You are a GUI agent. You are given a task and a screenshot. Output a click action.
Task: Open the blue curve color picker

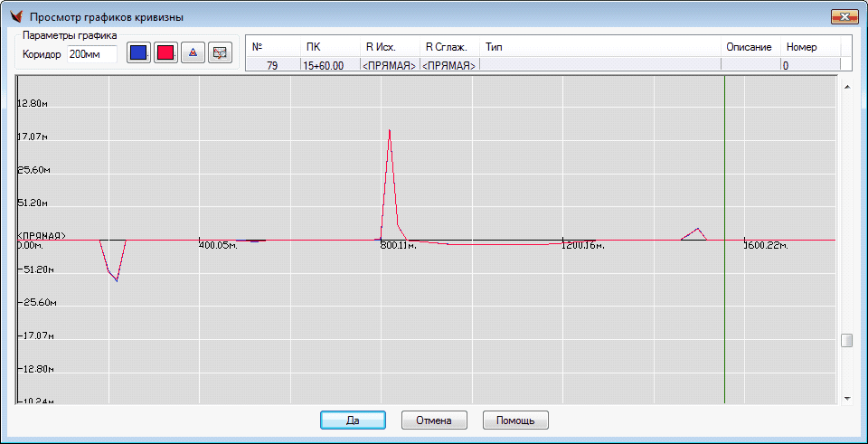tap(138, 52)
